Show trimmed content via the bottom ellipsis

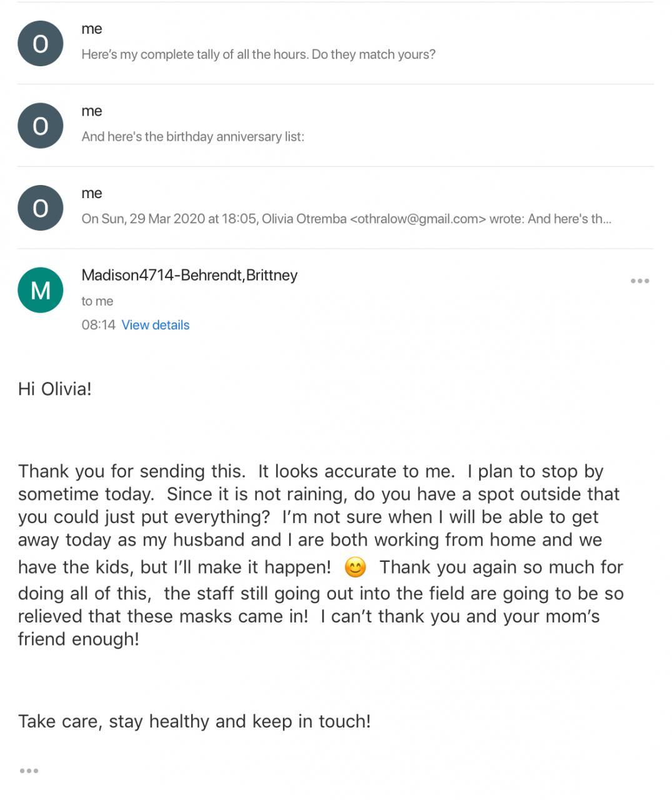(x=29, y=771)
